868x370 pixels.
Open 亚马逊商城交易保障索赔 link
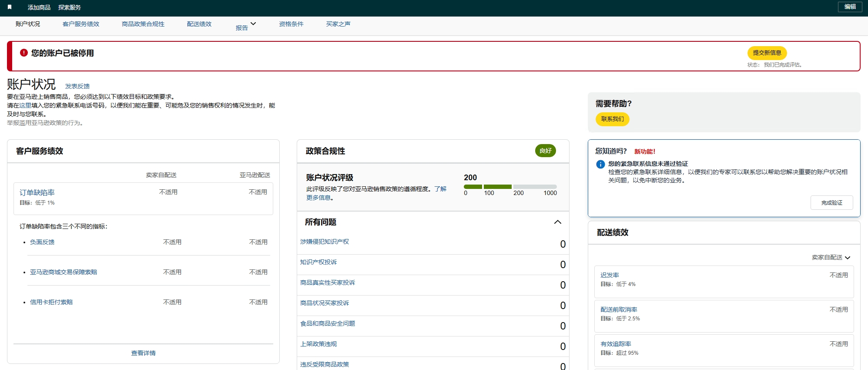click(x=64, y=272)
